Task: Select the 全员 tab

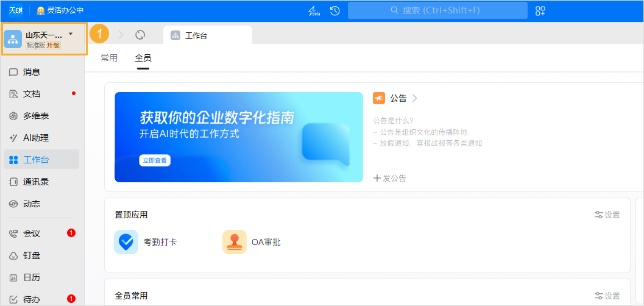Action: (x=143, y=58)
